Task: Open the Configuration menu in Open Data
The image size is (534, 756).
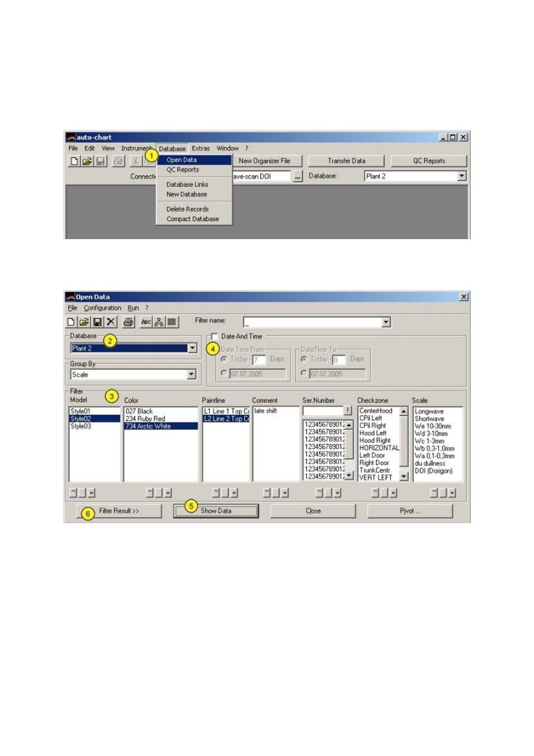Action: pyautogui.click(x=102, y=308)
